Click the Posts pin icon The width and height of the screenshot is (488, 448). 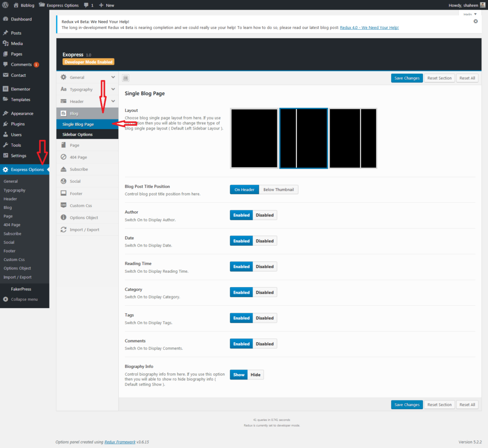coord(6,33)
